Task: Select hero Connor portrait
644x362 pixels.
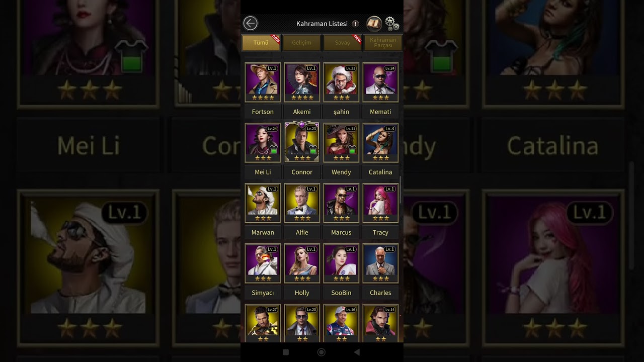Action: [x=302, y=142]
